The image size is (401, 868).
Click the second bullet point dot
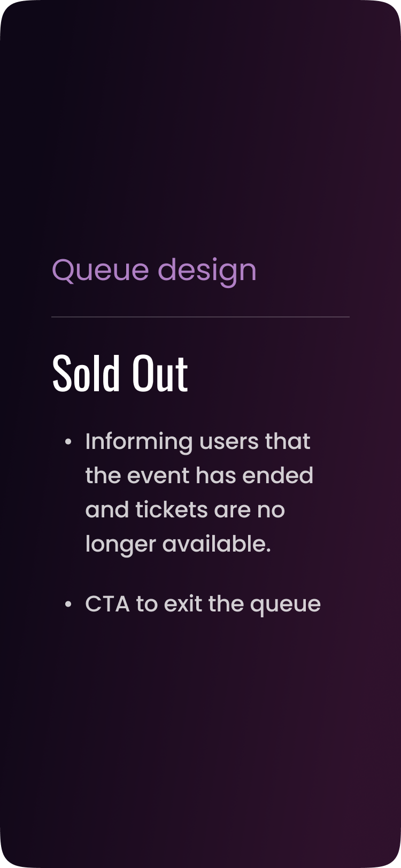(68, 604)
